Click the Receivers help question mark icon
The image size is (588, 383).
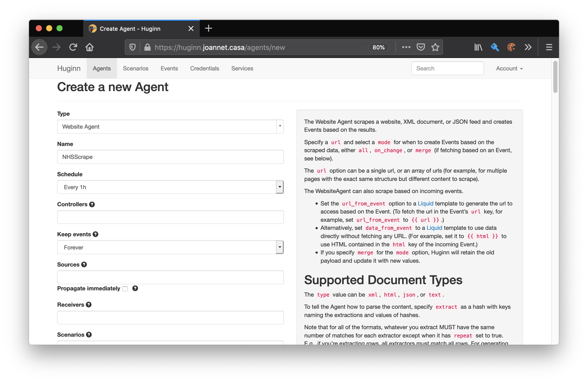(89, 305)
